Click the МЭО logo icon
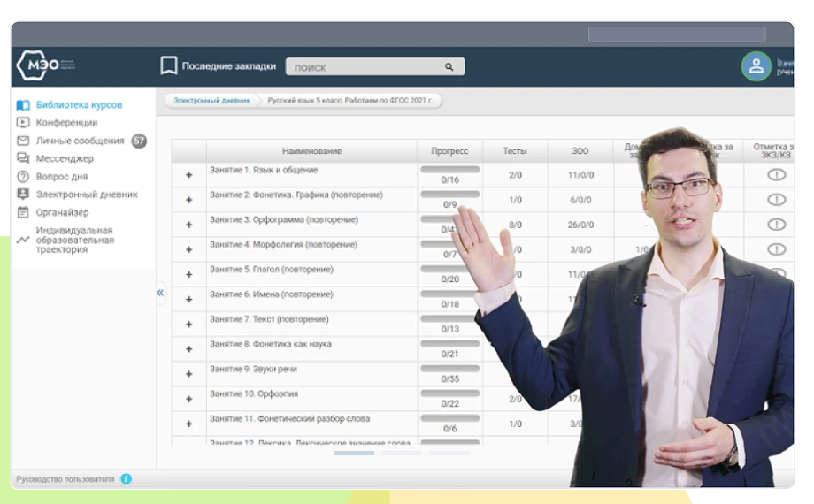Viewport: 814px width, 504px height. click(33, 66)
